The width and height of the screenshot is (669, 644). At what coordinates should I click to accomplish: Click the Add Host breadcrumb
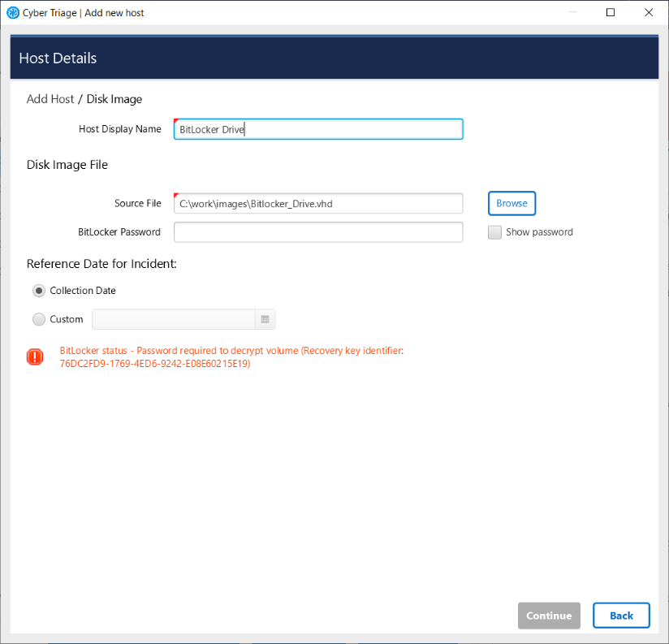(x=50, y=99)
